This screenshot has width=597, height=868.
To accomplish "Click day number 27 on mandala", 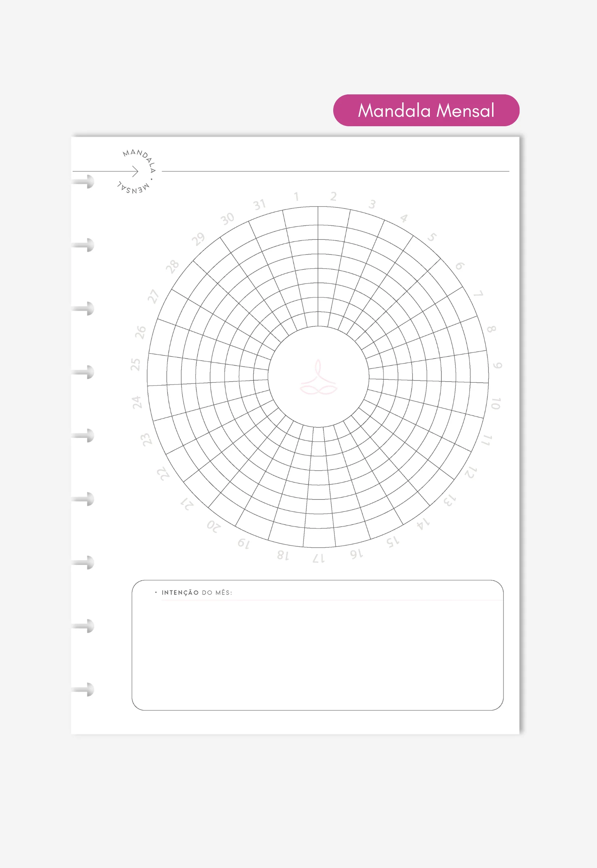I will [153, 296].
